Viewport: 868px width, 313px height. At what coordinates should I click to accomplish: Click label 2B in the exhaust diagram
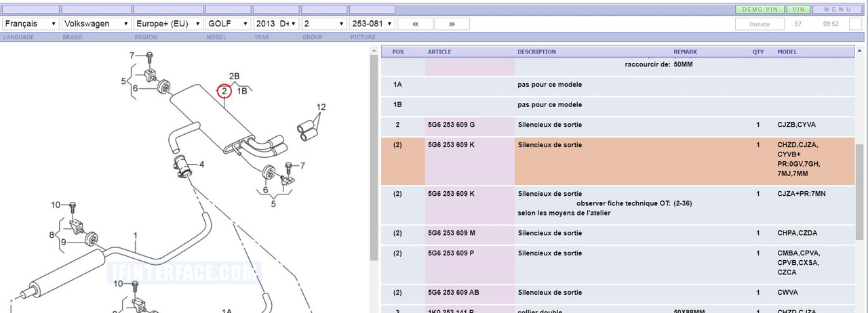pos(234,76)
